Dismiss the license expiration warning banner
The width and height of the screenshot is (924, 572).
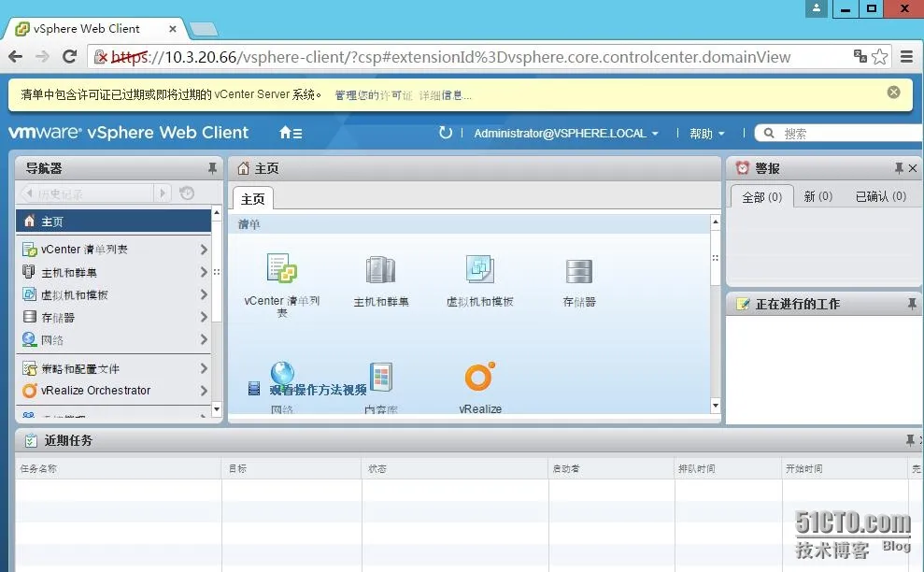[x=894, y=92]
